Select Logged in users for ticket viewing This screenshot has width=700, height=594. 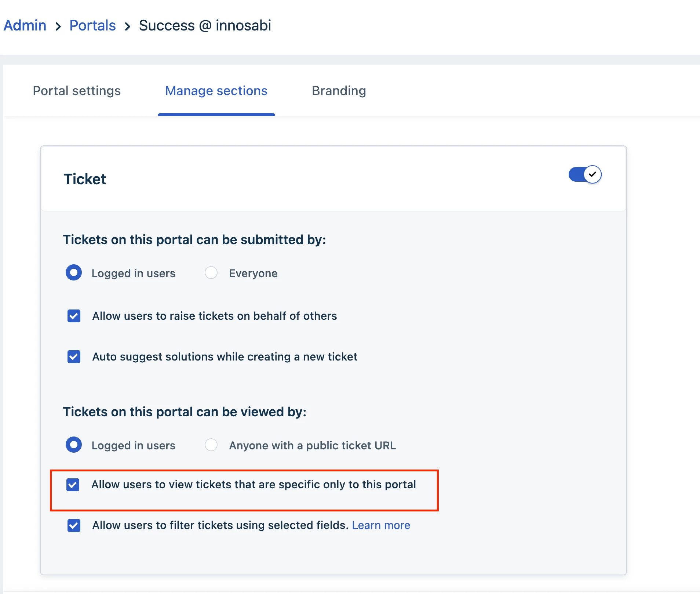[x=74, y=445]
